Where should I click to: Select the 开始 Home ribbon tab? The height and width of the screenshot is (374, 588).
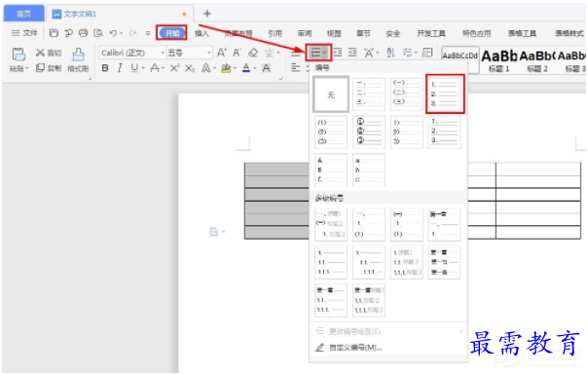point(172,33)
